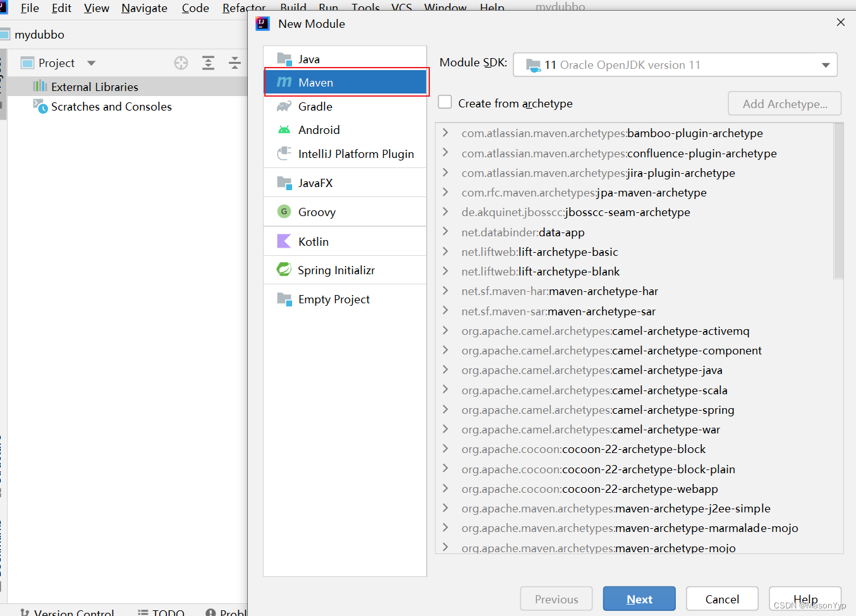Expand camel-archetype-activemq entry
Screen dimensions: 856x616
point(446,330)
